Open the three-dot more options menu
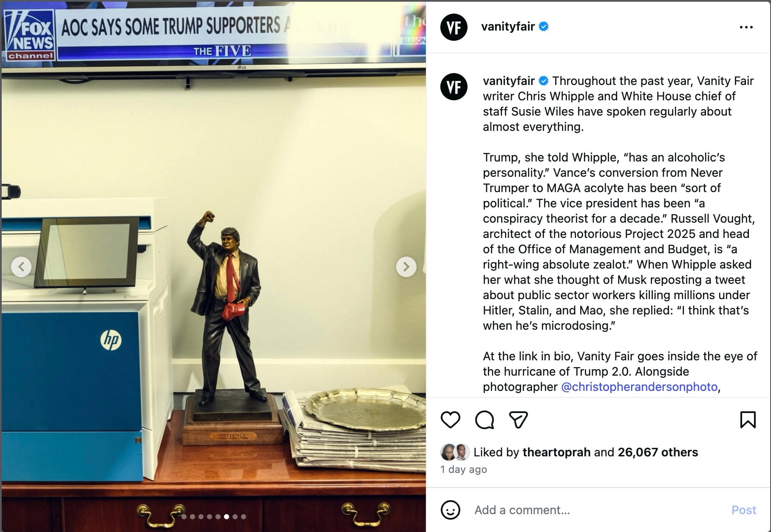This screenshot has width=771, height=532. click(746, 27)
